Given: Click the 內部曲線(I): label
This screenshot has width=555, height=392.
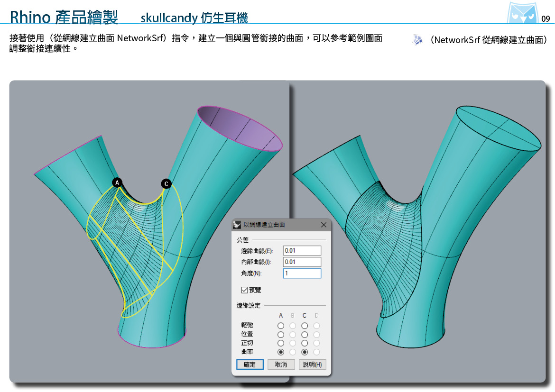Looking at the screenshot, I should (256, 262).
